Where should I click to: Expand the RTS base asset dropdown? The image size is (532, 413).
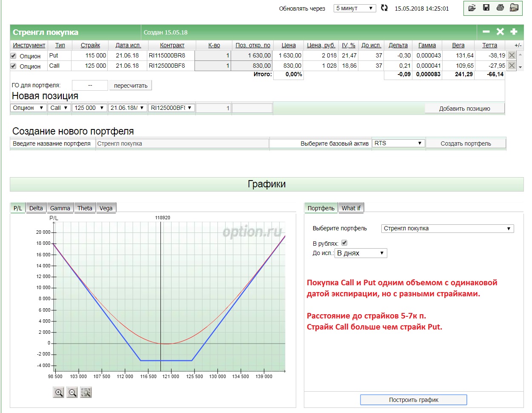pos(398,143)
